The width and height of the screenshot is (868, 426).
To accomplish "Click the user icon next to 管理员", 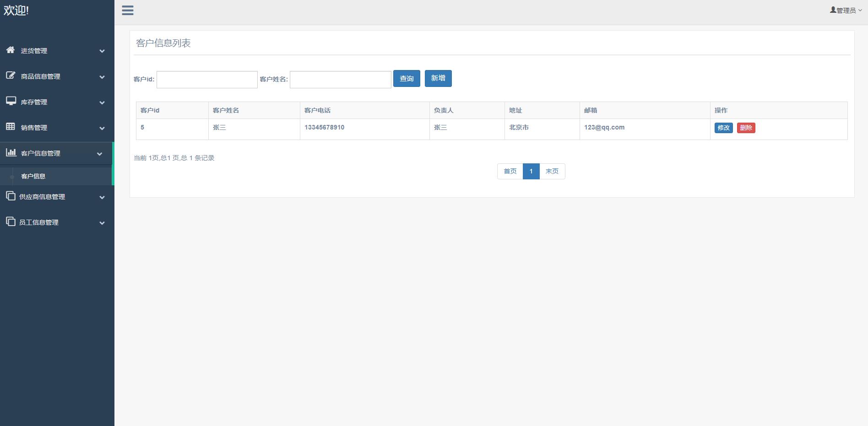I will tap(833, 10).
